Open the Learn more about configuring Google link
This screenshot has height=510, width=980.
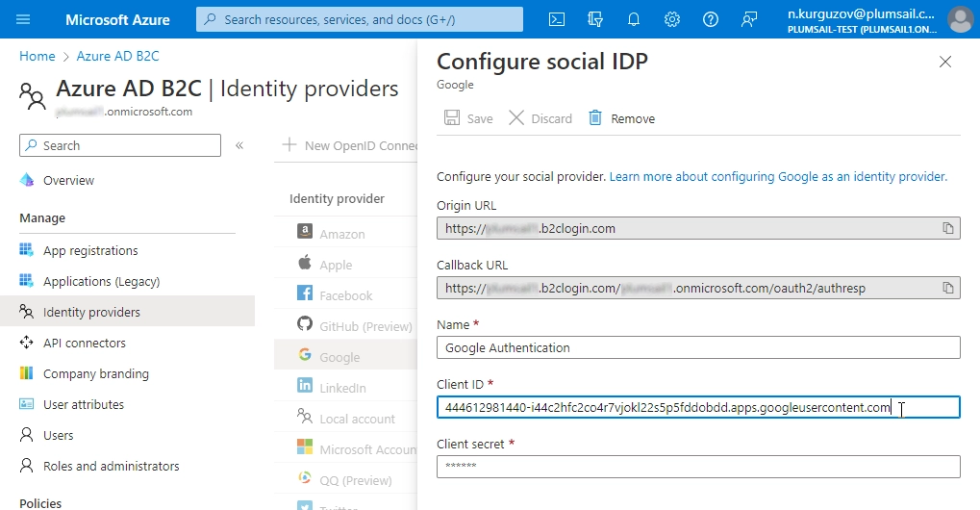[778, 177]
